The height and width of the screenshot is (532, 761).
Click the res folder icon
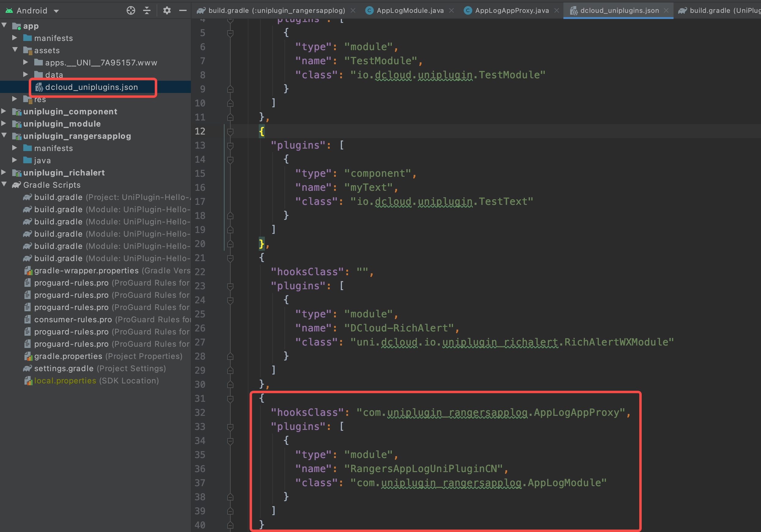tap(28, 99)
